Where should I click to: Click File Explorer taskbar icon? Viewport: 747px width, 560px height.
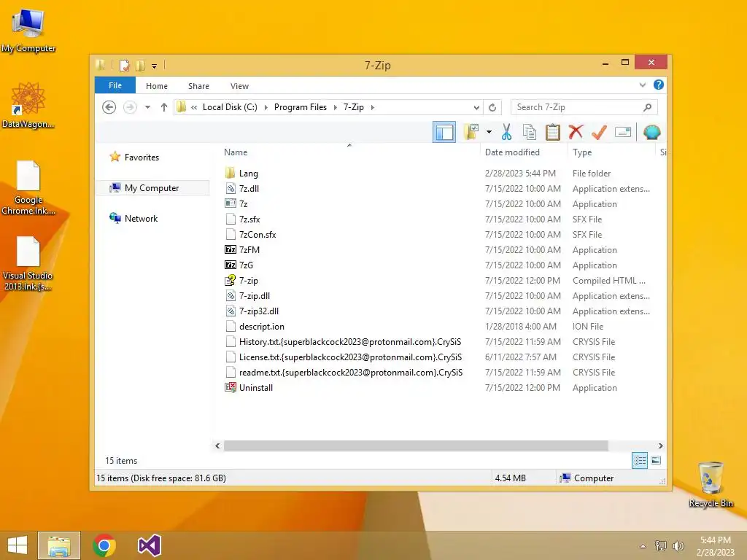[x=59, y=545]
